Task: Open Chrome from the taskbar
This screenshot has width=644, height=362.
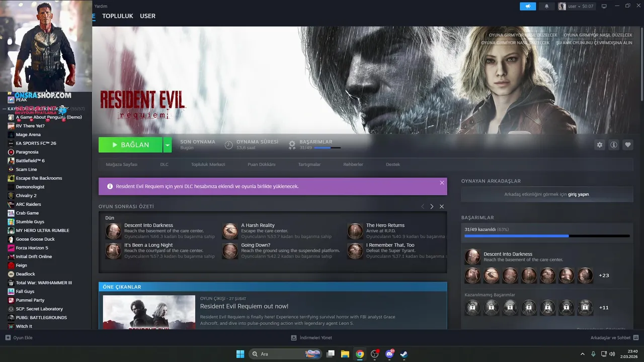Action: pos(360,354)
